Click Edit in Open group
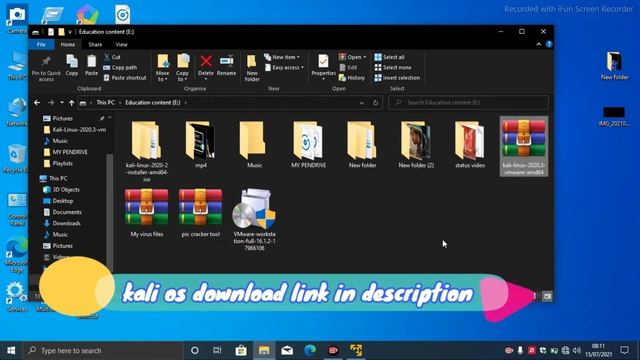Screen dimensions: 640x360 coord(348,67)
